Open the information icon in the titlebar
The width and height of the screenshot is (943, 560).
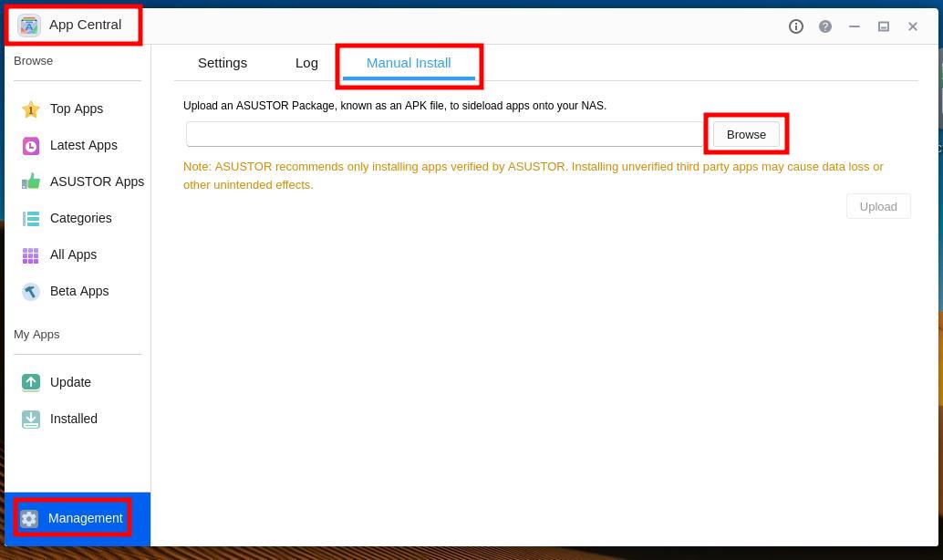(x=795, y=26)
